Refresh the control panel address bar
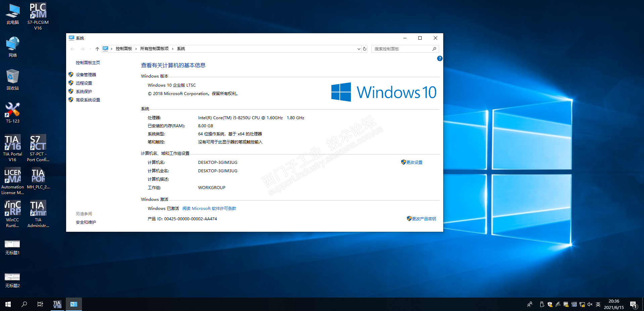644x311 pixels. (365, 49)
